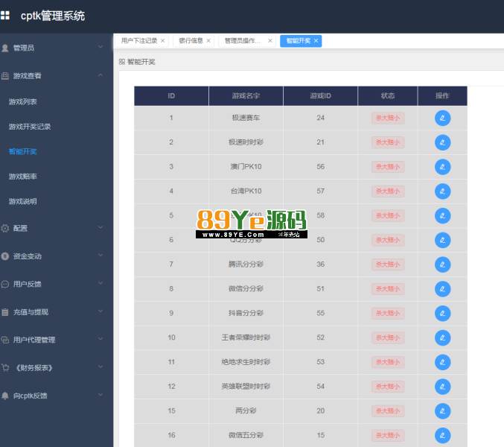Click the 操作 column header
This screenshot has height=447, width=504.
[442, 96]
